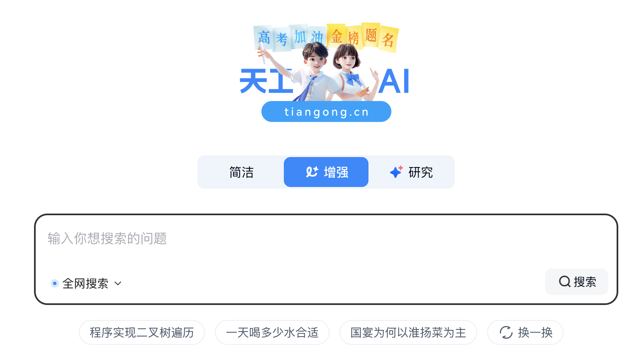Choose the 国宴为何以淮扬菜为主 suggestion
This screenshot has height=354, width=644.
click(x=408, y=332)
